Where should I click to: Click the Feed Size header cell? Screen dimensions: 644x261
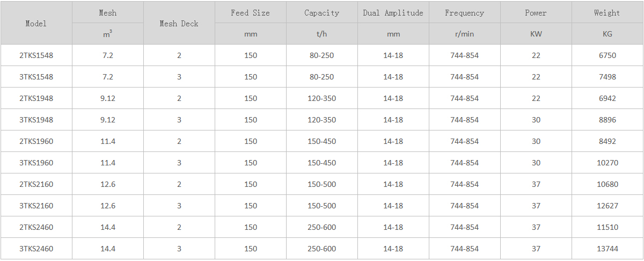tap(250, 12)
